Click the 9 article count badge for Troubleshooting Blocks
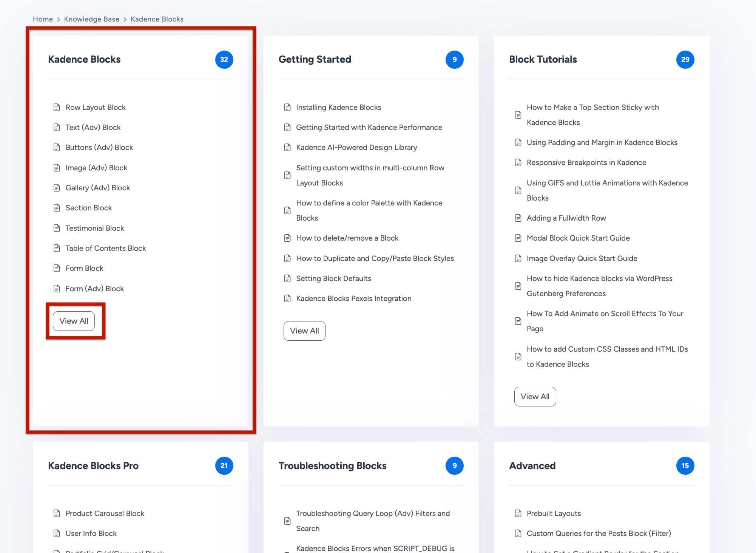This screenshot has height=553, width=756. (x=455, y=466)
